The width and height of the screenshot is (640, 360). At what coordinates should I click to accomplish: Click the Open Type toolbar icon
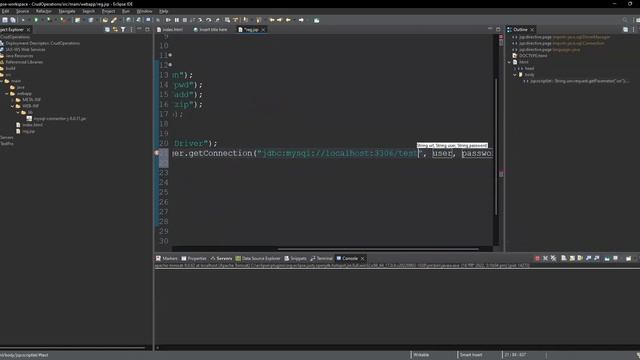pos(105,20)
